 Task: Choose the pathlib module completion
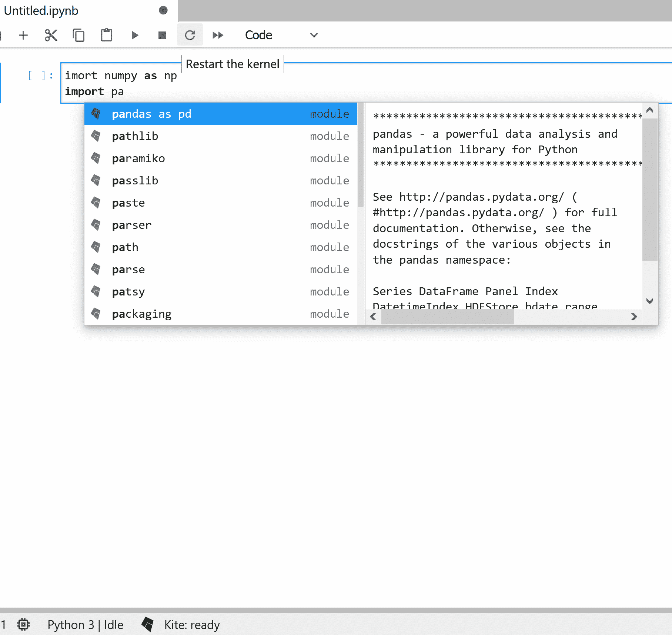(221, 136)
